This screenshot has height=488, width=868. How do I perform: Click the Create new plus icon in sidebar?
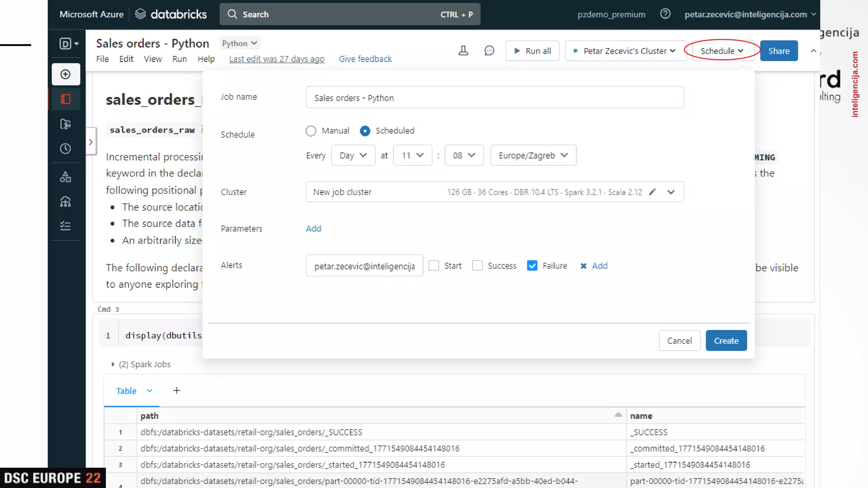pos(66,75)
